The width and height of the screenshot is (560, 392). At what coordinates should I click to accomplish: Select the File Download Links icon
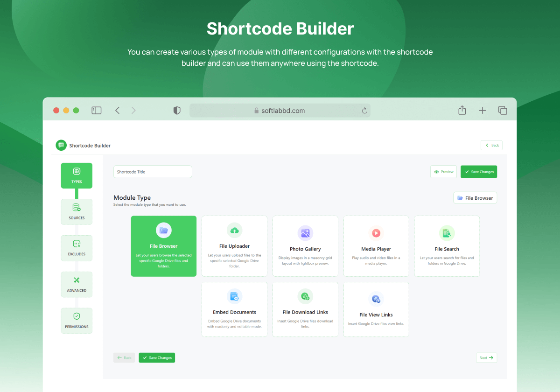(x=305, y=296)
